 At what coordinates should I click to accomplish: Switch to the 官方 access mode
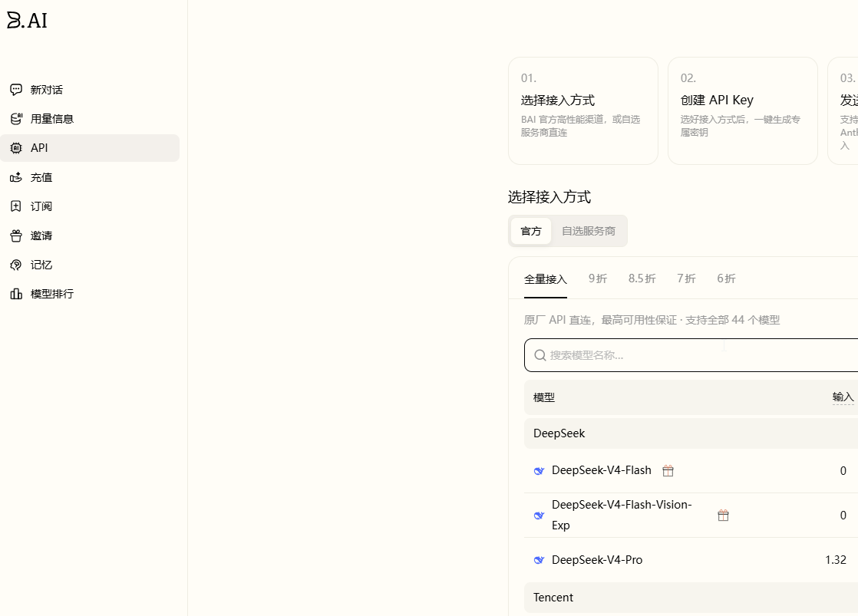[x=531, y=231]
